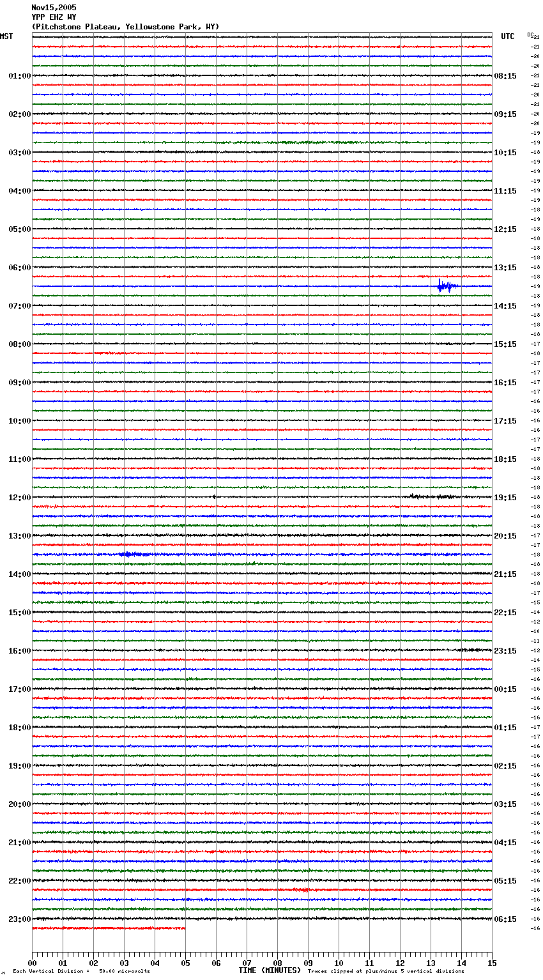Click the Traces clipped at plus/minus 5 divisions note
The height and width of the screenshot is (980, 543).
click(386, 971)
